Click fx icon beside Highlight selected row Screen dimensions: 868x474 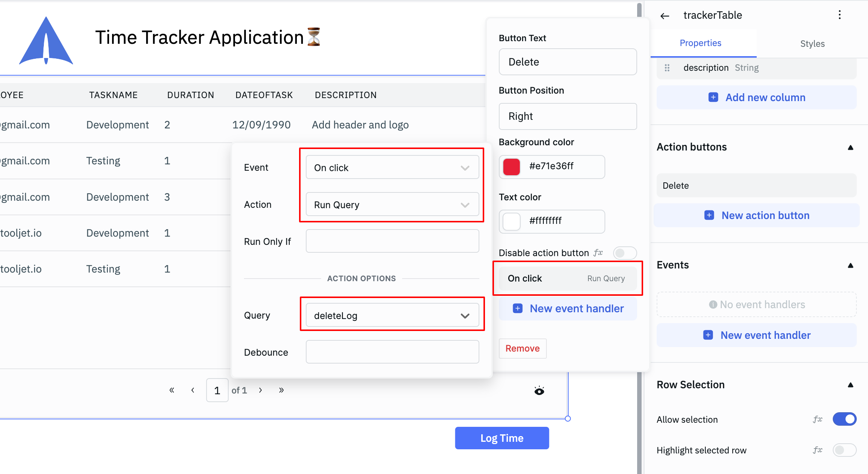click(817, 450)
